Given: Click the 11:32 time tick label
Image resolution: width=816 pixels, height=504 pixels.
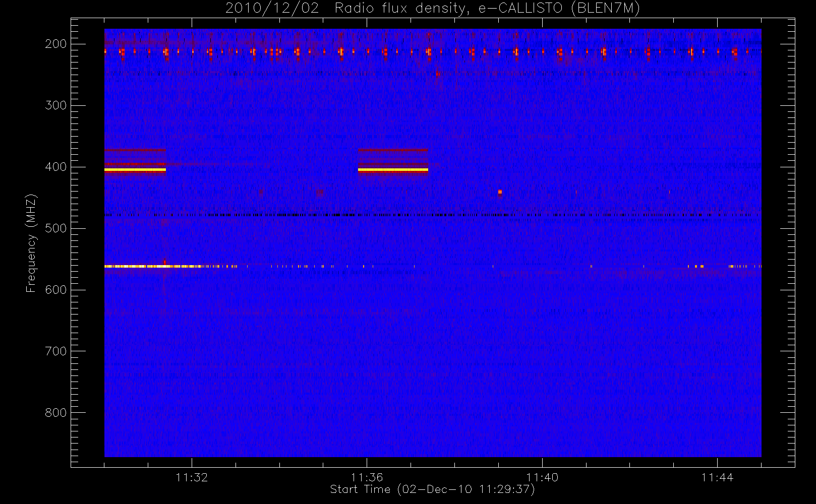Looking at the screenshot, I should coord(192,477).
